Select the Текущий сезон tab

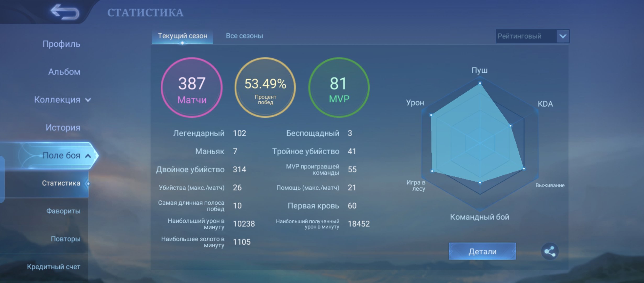click(182, 36)
